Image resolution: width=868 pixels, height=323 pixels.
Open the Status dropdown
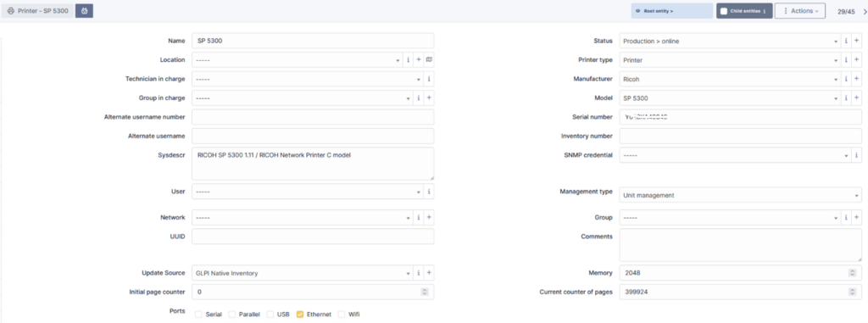pyautogui.click(x=730, y=41)
